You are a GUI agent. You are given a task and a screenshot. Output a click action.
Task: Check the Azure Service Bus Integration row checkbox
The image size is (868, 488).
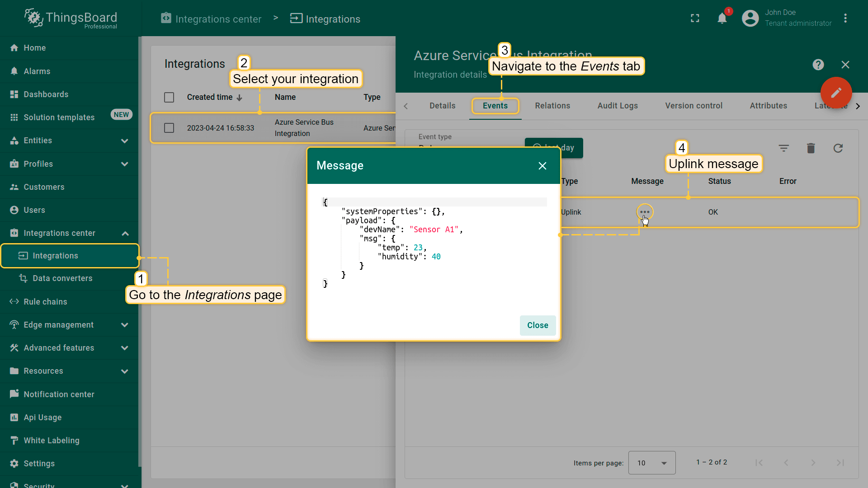(x=169, y=128)
